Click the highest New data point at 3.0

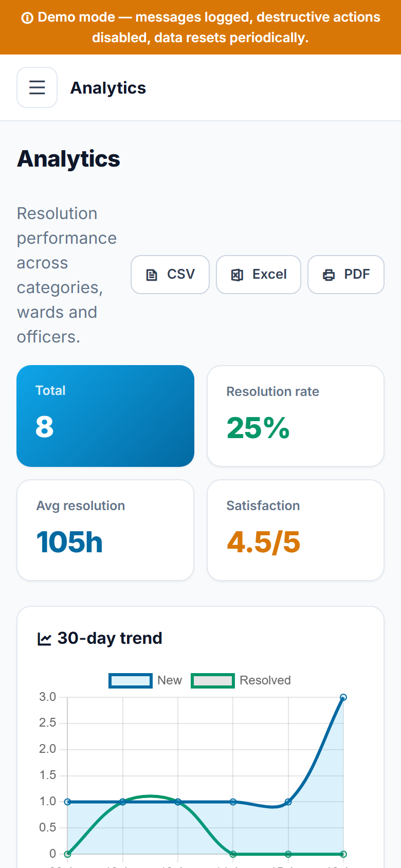click(343, 697)
